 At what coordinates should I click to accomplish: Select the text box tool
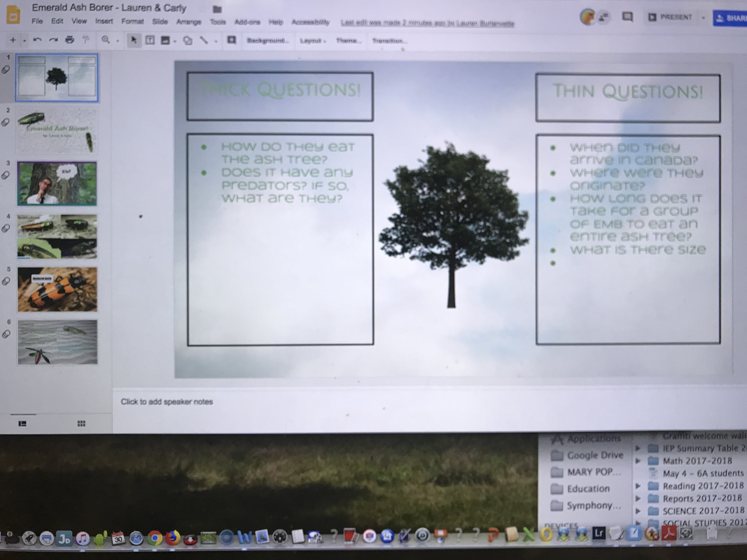point(150,41)
